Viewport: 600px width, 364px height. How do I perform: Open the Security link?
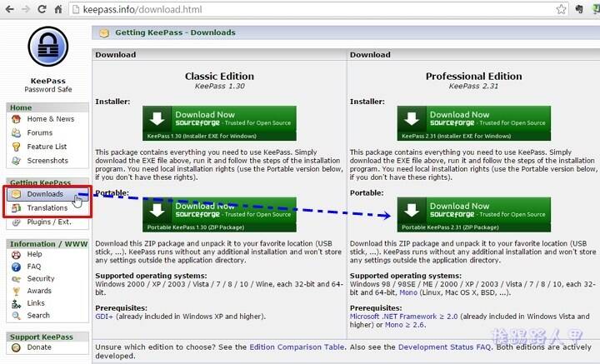click(41, 279)
